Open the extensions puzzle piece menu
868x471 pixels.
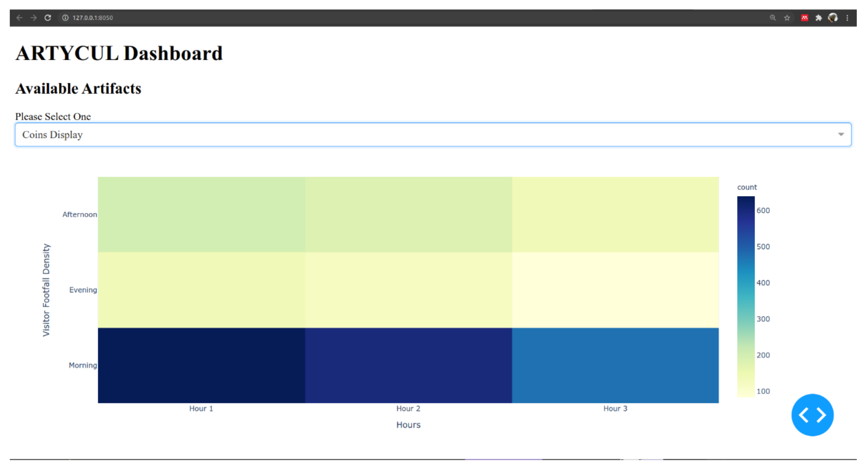click(818, 17)
